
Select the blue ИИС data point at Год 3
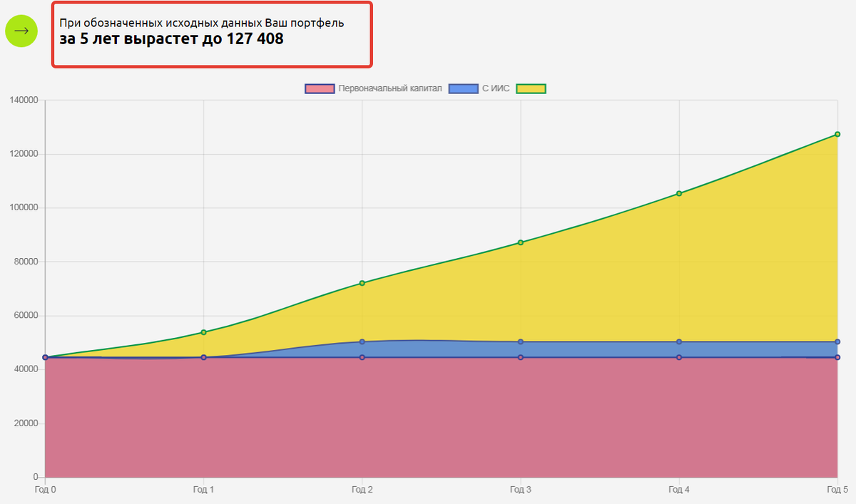click(x=521, y=341)
